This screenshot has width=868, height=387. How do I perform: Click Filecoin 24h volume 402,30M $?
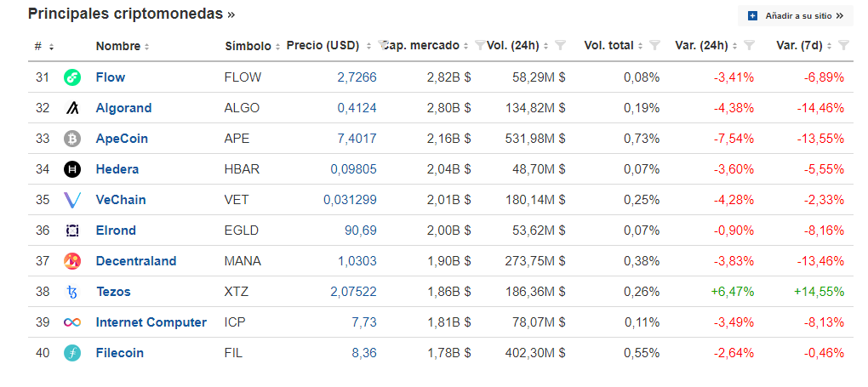(534, 353)
